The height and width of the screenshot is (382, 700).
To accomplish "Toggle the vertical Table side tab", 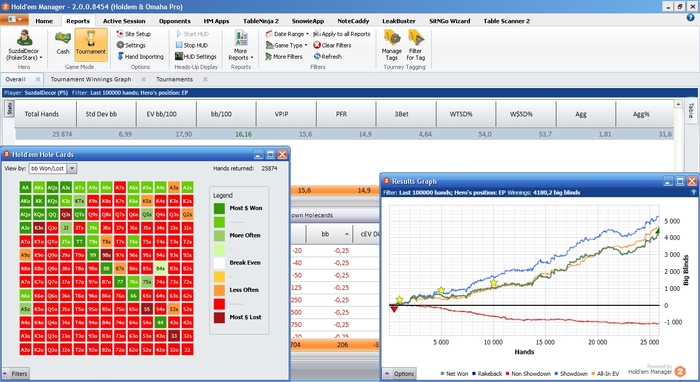I will click(x=691, y=110).
